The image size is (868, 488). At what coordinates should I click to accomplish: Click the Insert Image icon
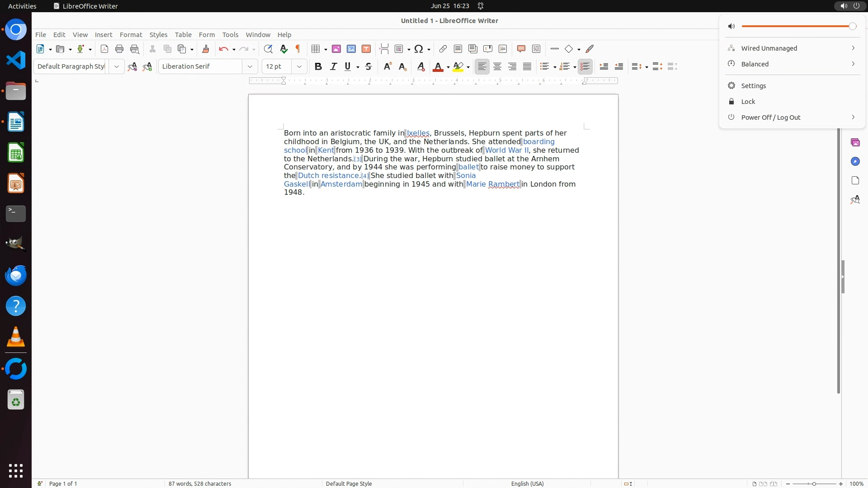pyautogui.click(x=336, y=49)
